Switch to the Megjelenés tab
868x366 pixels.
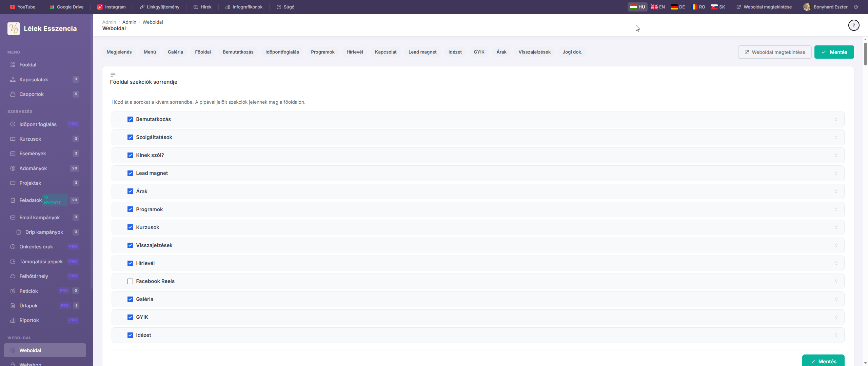[119, 52]
